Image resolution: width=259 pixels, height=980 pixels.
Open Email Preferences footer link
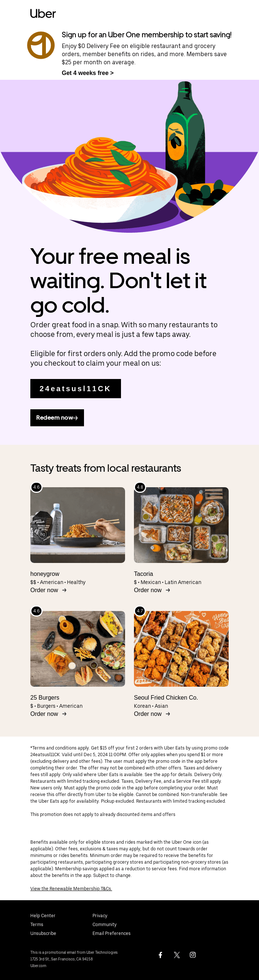(111, 933)
